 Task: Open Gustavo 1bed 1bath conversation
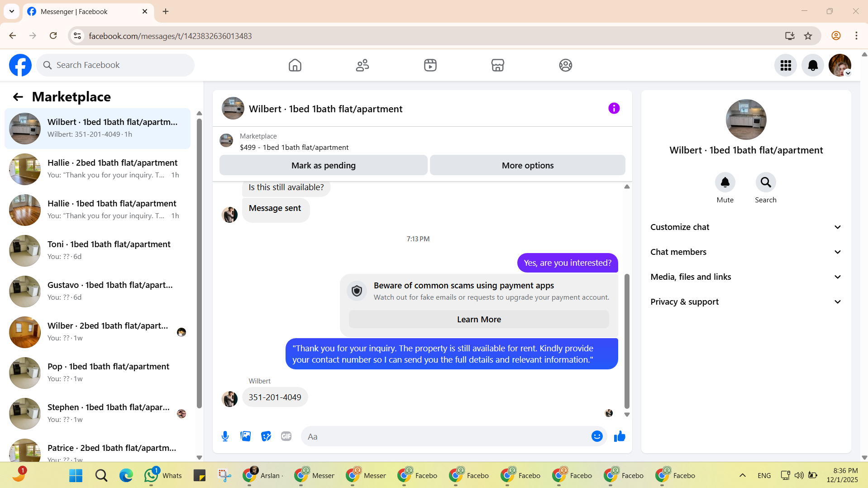pyautogui.click(x=97, y=292)
